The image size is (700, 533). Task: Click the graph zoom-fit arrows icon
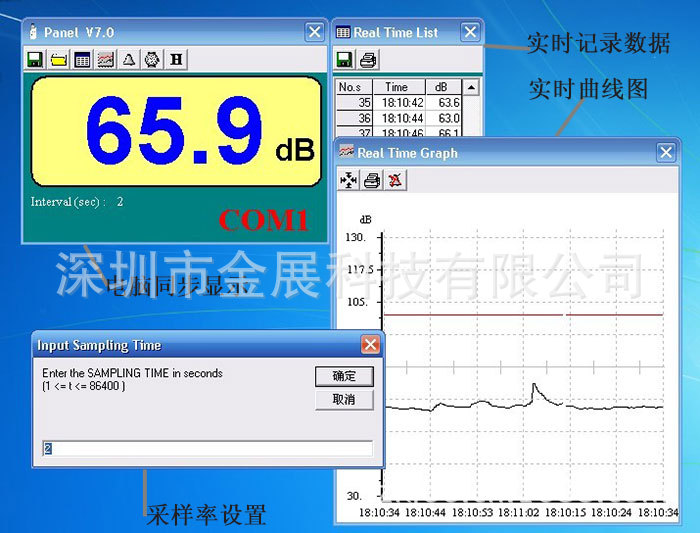[x=349, y=180]
